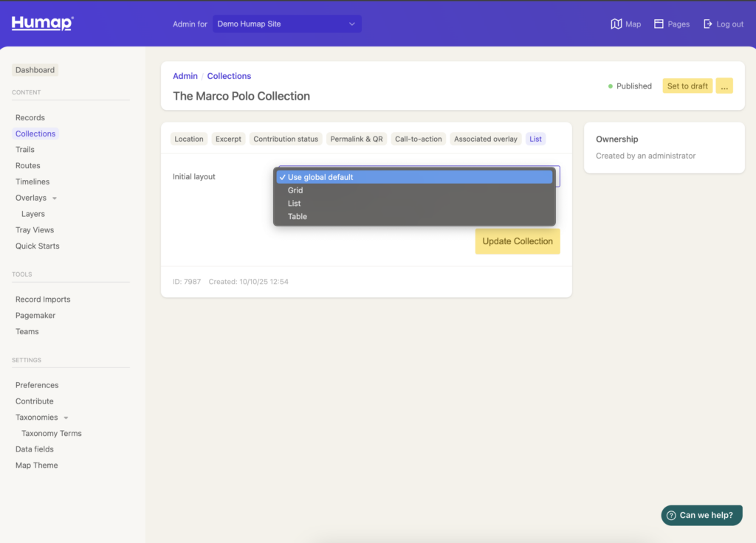Follow the Collections breadcrumb link
756x543 pixels.
click(229, 76)
